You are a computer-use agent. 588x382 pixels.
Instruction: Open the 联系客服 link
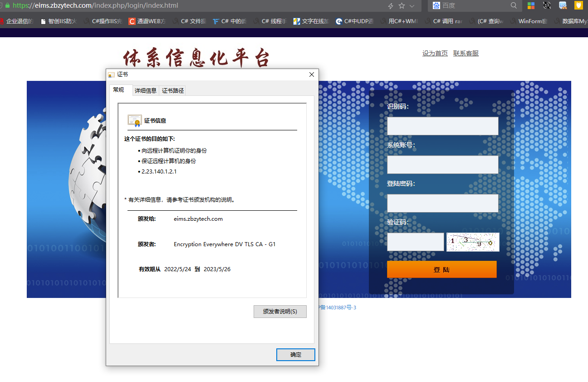[465, 53]
